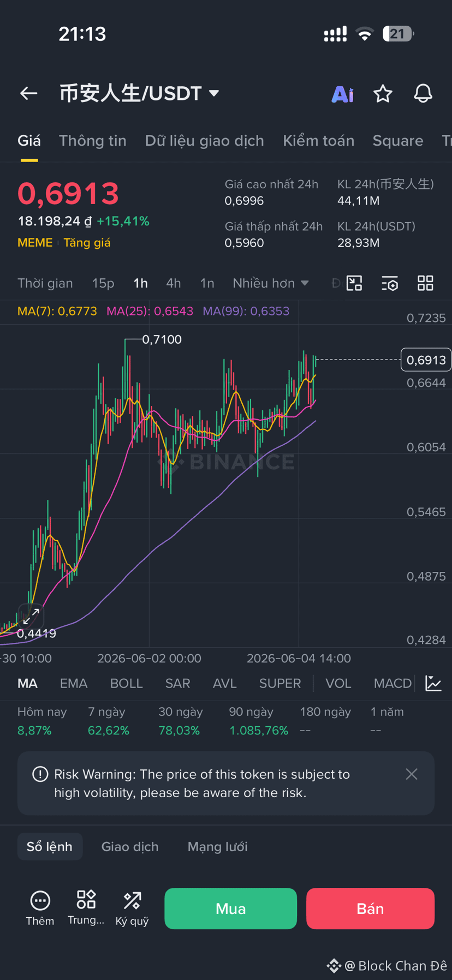Tap the MA(7): 0,6773 legend
This screenshot has height=980, width=452.
tap(57, 311)
